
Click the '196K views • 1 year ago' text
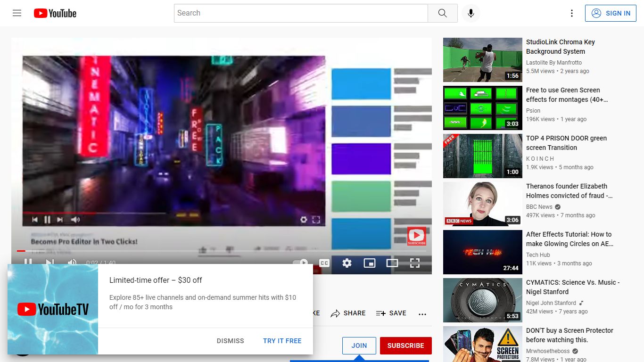tap(556, 119)
